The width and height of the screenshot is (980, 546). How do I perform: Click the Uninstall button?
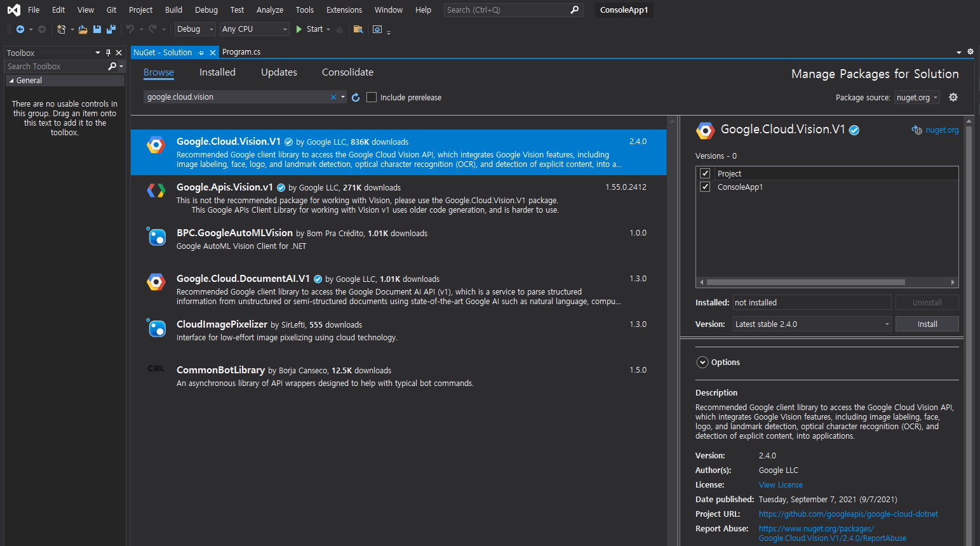tap(927, 302)
